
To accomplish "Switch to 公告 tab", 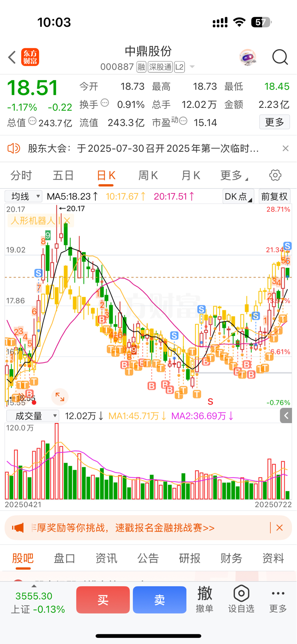I will 148,558.
